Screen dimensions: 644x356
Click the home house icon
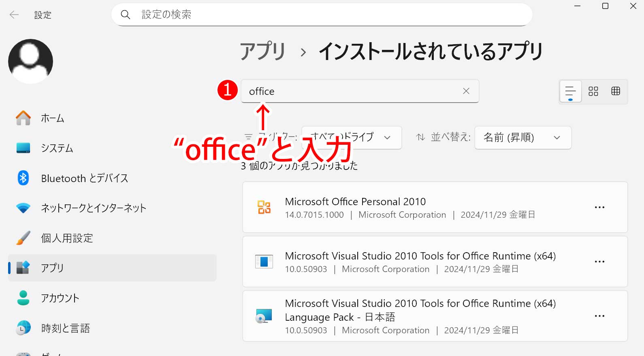click(23, 118)
